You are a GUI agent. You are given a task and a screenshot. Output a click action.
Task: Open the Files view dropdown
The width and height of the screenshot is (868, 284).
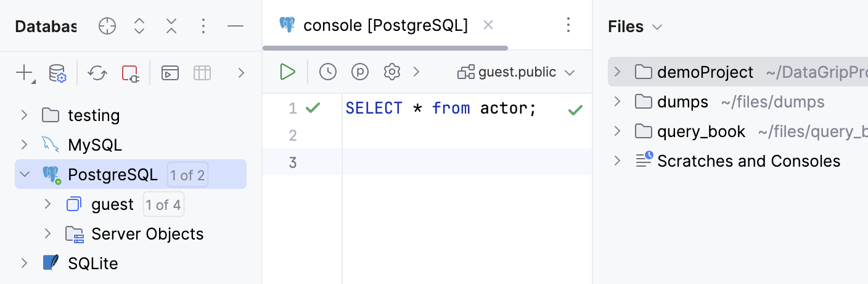[657, 27]
